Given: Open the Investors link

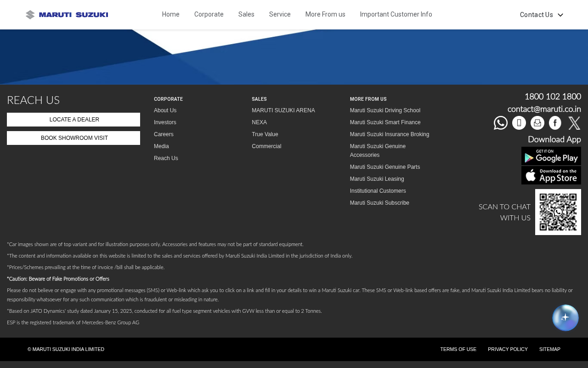Looking at the screenshot, I should [x=165, y=122].
